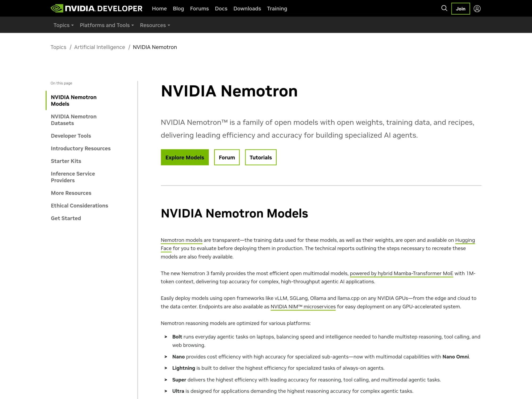Click the 'On this page' sidebar label

(61, 83)
